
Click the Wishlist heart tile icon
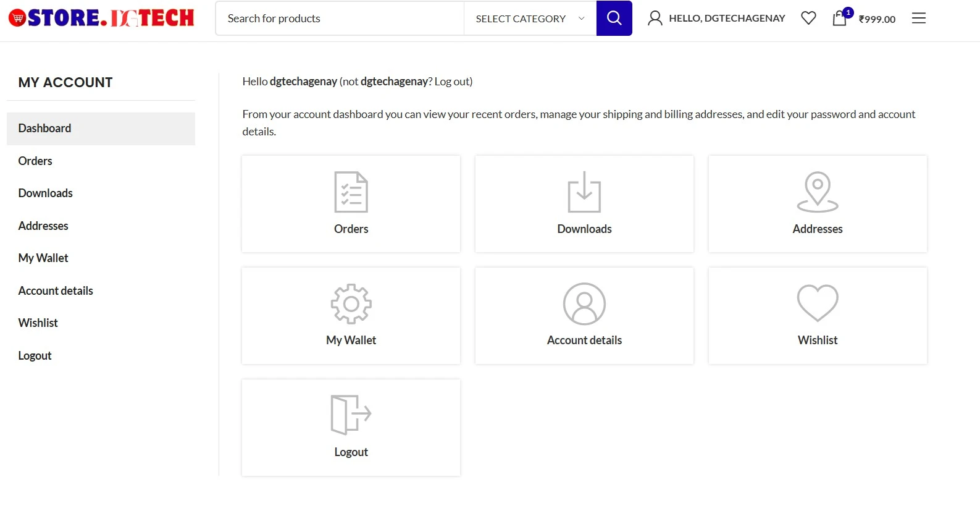817,303
